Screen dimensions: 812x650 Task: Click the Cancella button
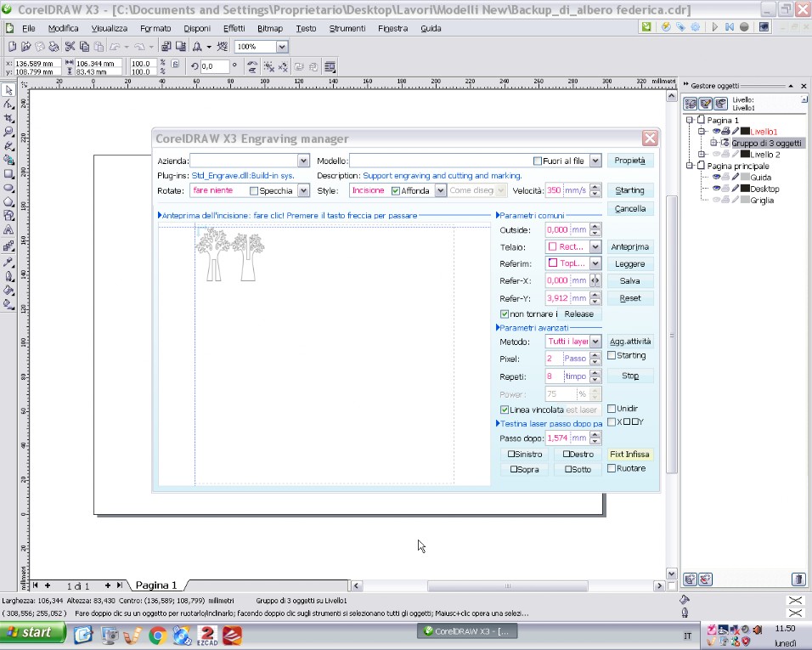click(629, 209)
